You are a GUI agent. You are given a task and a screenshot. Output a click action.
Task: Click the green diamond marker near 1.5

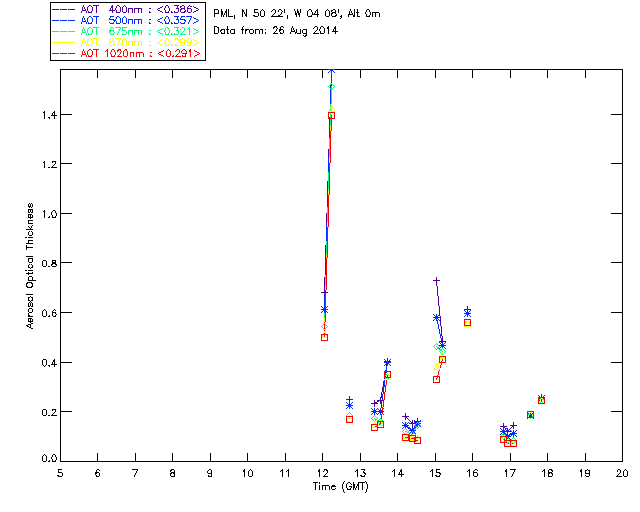pyautogui.click(x=331, y=87)
